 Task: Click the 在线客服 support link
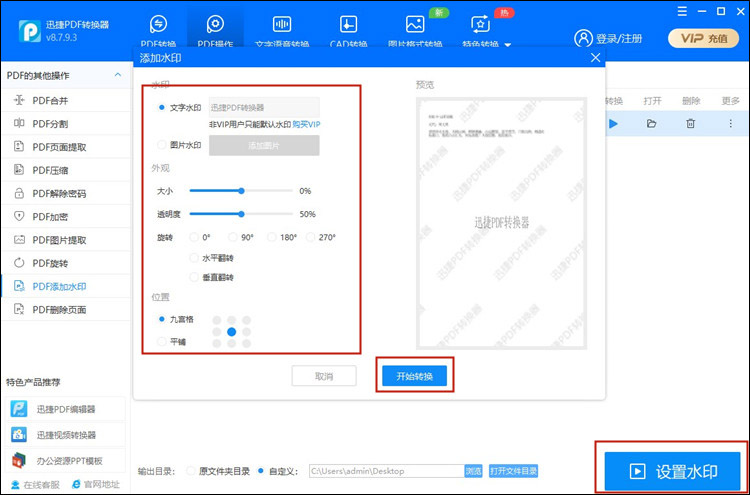[x=36, y=484]
